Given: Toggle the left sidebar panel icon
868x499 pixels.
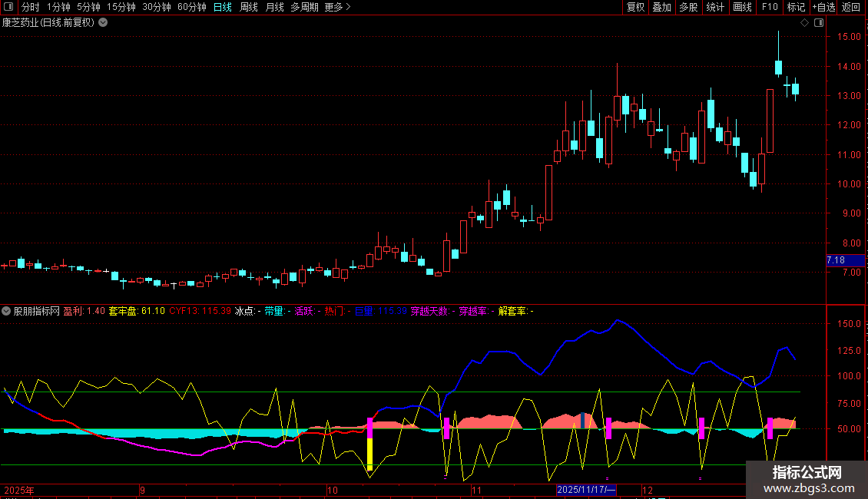Looking at the screenshot, I should [x=8, y=7].
